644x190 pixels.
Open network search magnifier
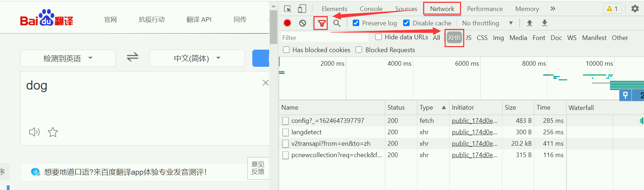point(337,23)
